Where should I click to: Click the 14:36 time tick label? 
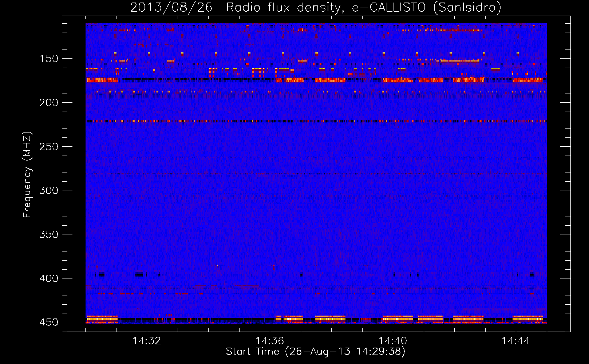[x=270, y=341]
